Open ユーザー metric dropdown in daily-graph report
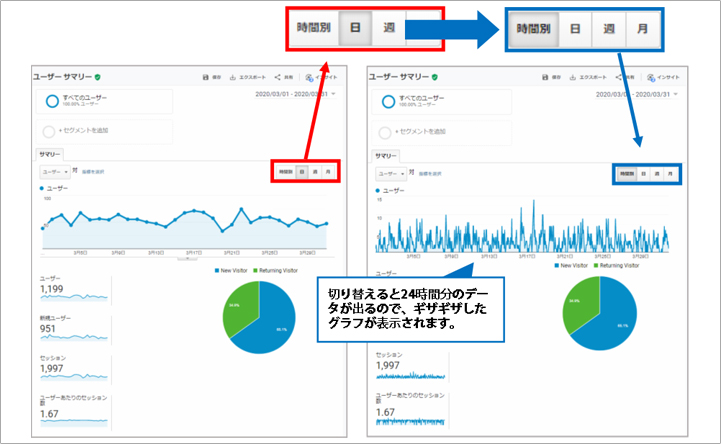Screen dimensions: 721x444 [55, 172]
